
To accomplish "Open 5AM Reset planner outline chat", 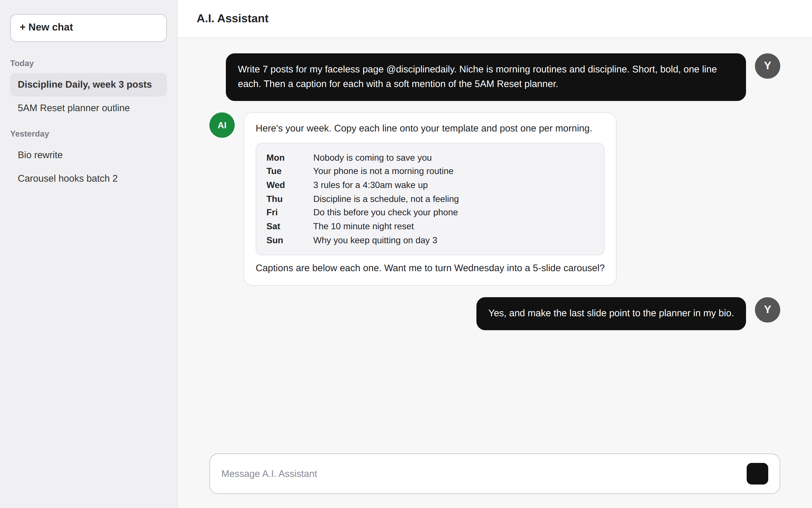I will [x=88, y=108].
